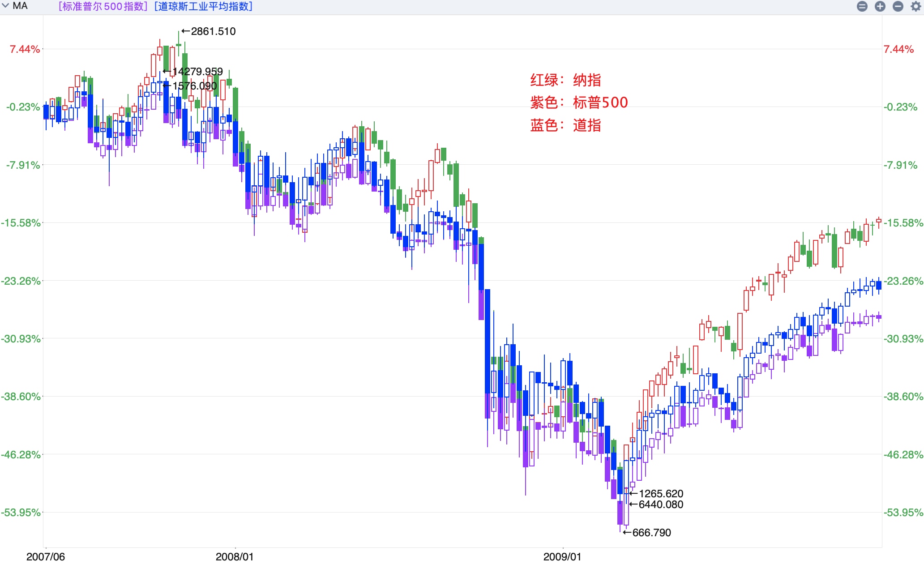Select the MA indicator label

tap(20, 6)
